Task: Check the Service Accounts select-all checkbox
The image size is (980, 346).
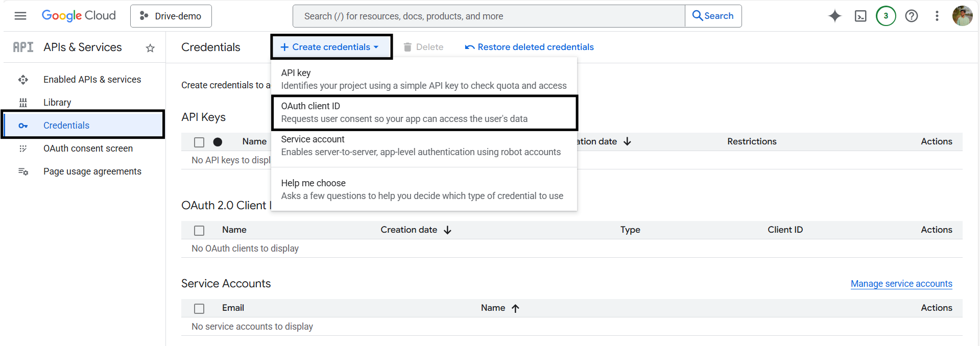Action: 199,308
